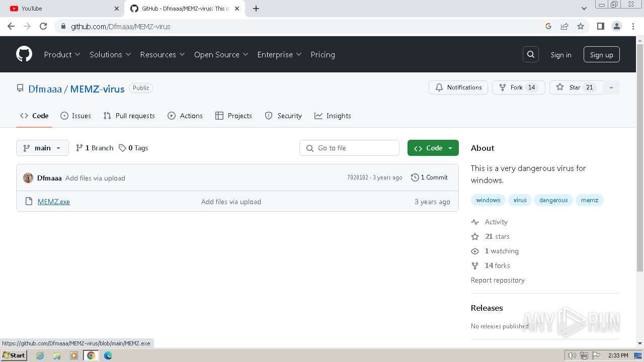Screen dimensions: 644x362
Task: Focus the Go to file search field
Action: [x=349, y=148]
